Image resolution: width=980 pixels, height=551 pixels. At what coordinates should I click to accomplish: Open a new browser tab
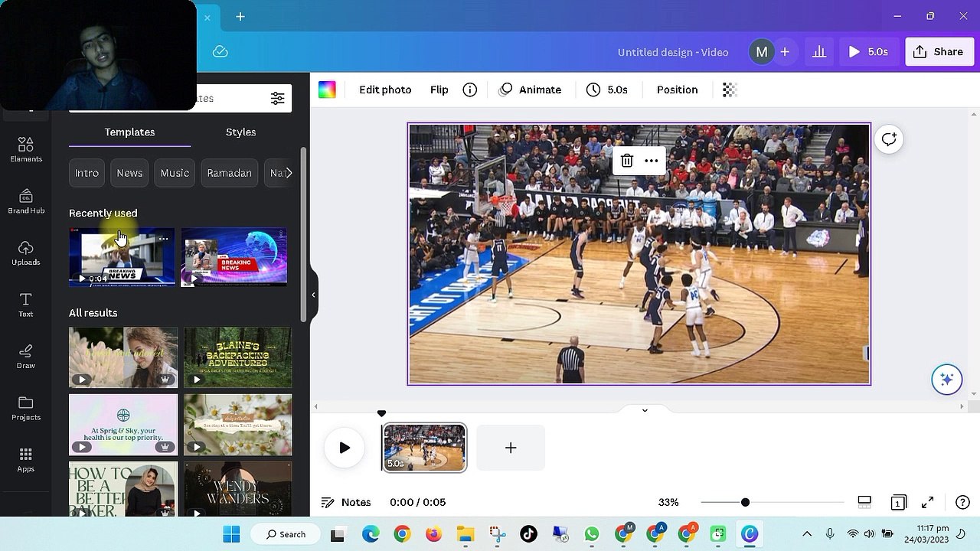240,16
